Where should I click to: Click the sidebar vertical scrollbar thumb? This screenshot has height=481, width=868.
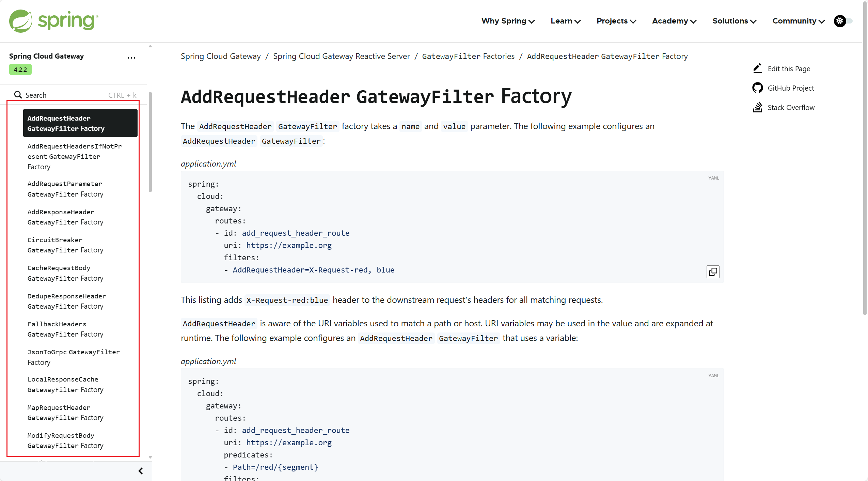pos(150,141)
